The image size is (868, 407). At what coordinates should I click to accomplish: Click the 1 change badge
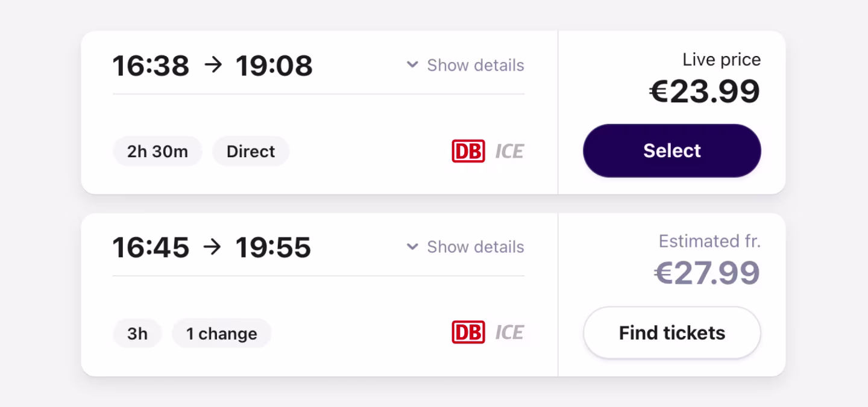221,334
